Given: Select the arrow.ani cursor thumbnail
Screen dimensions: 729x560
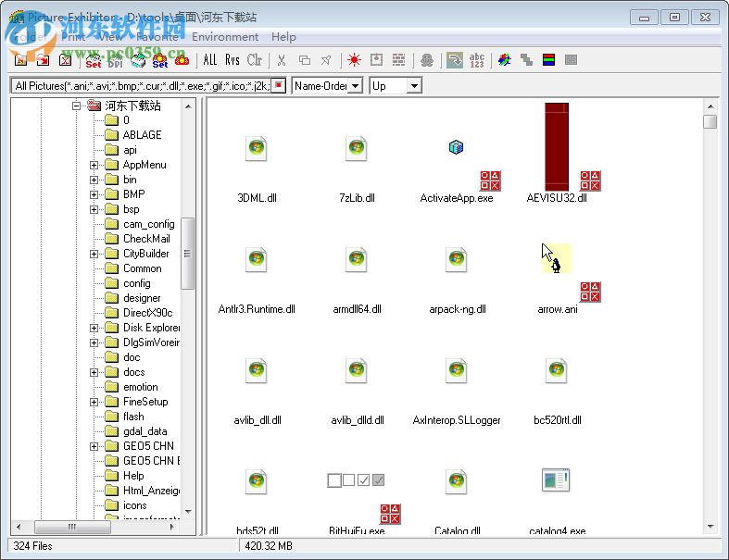Looking at the screenshot, I should [x=556, y=258].
